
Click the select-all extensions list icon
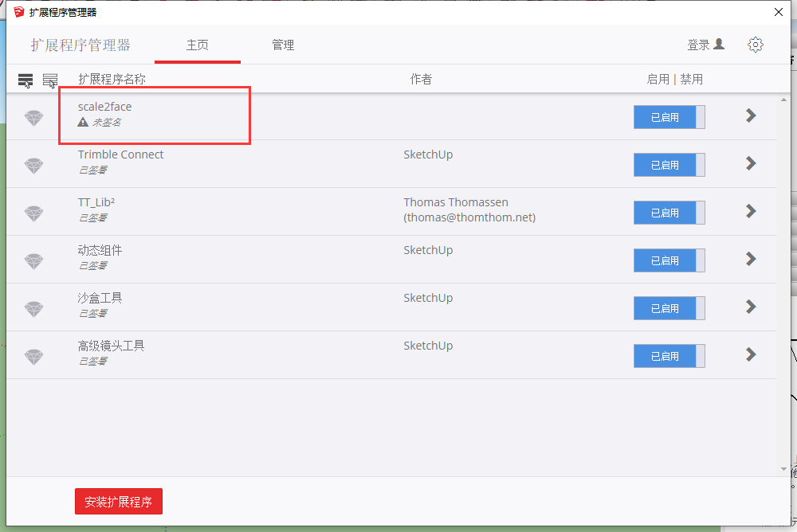click(x=26, y=80)
